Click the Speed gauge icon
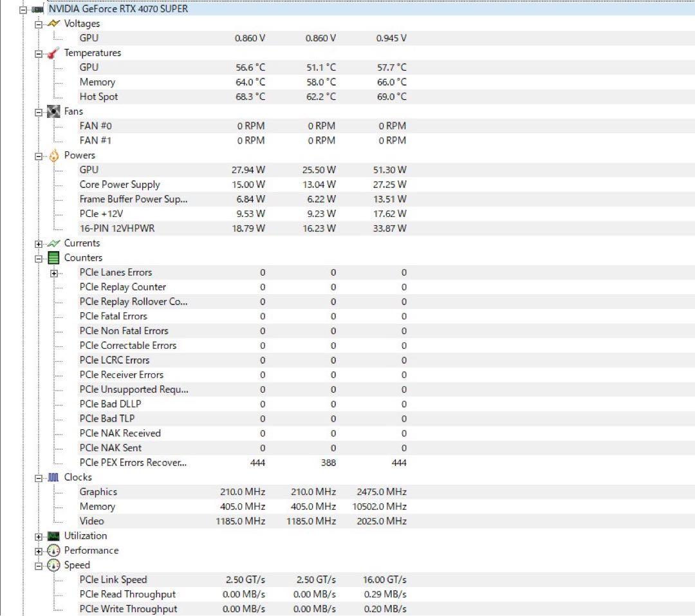 54,566
